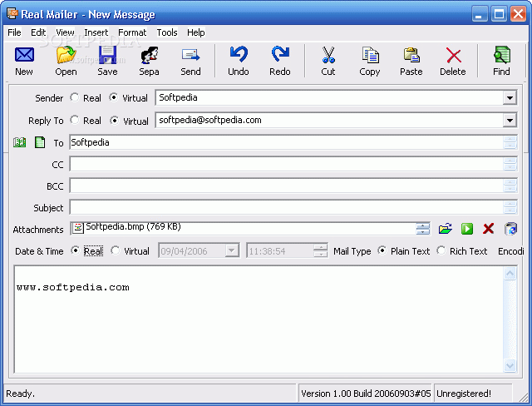Expand the Sender dropdown arrow
532x406 pixels.
[x=510, y=98]
